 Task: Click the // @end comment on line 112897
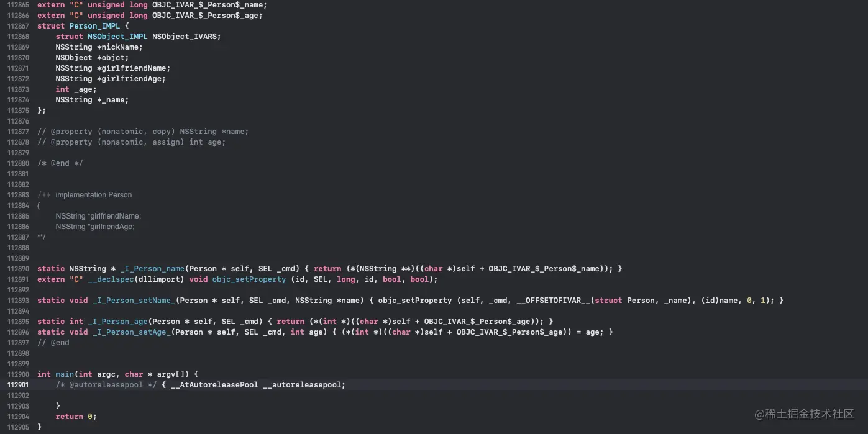coord(53,343)
